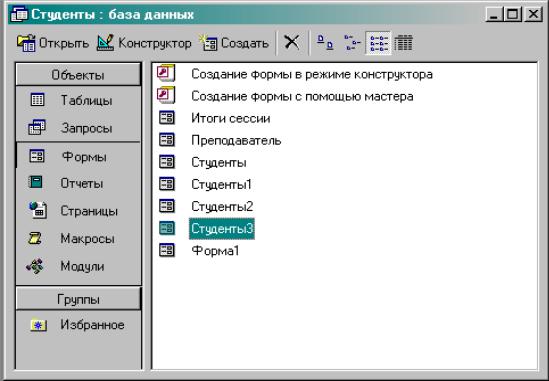Select the Студенты1 form
Viewport: 549px width, 381px height.
[222, 185]
